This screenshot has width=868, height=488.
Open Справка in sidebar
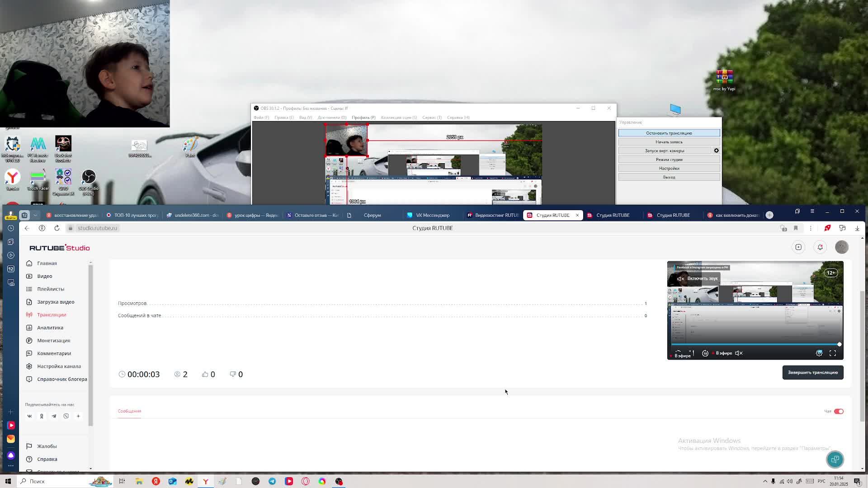(47, 459)
